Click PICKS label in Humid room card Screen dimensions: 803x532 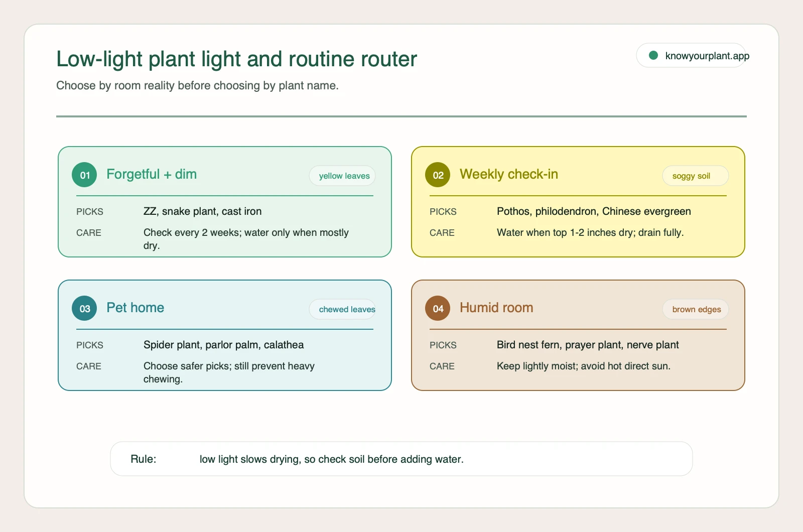tap(443, 345)
